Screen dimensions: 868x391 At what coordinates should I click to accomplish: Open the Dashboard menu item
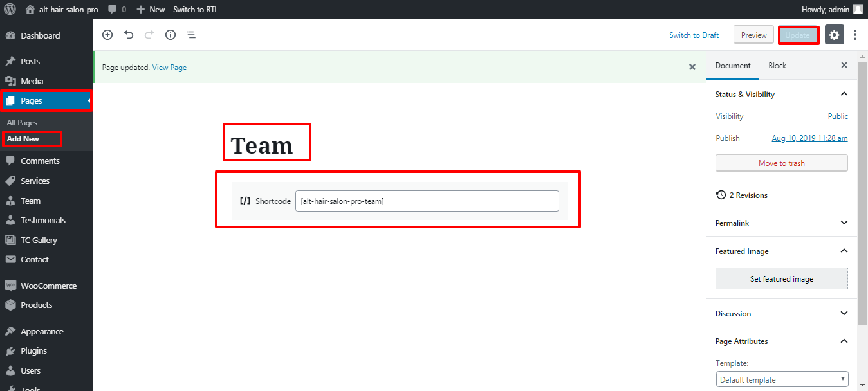click(x=46, y=35)
